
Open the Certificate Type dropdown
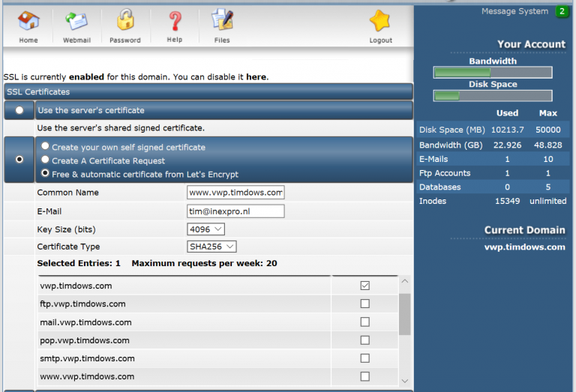[211, 247]
